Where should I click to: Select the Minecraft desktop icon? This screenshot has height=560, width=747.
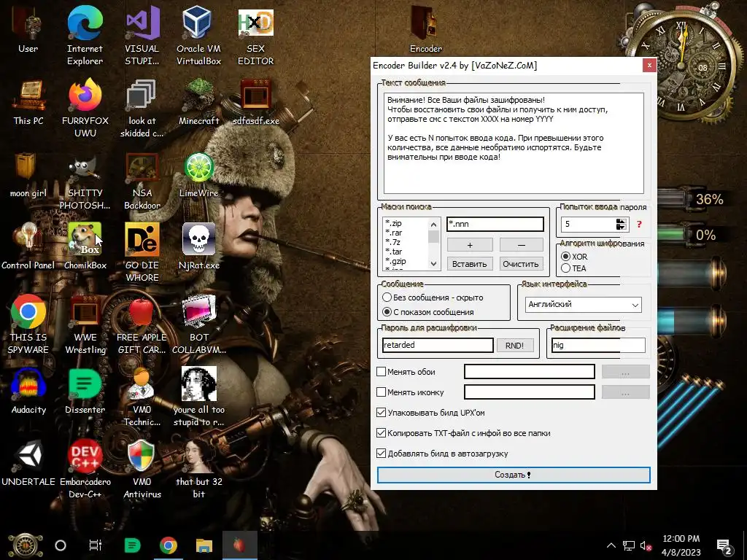tap(198, 102)
